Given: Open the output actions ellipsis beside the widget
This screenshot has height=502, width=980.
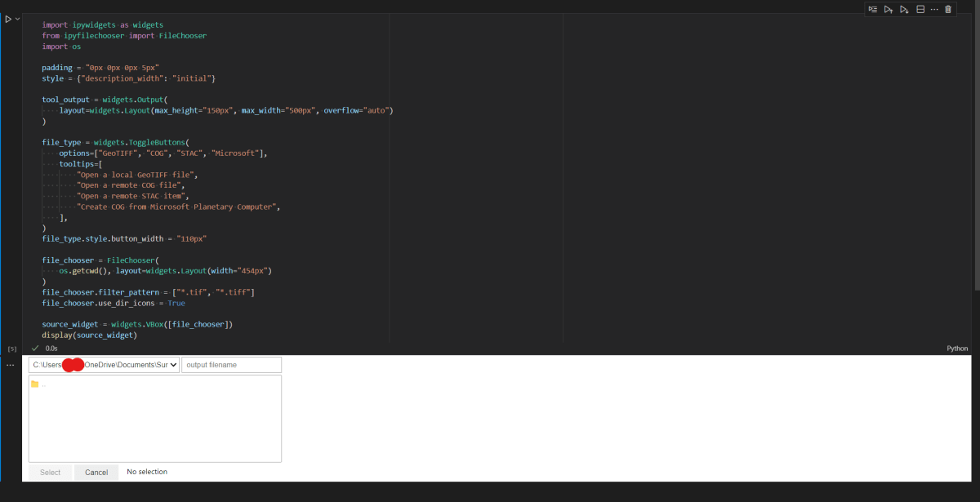Looking at the screenshot, I should [x=11, y=365].
